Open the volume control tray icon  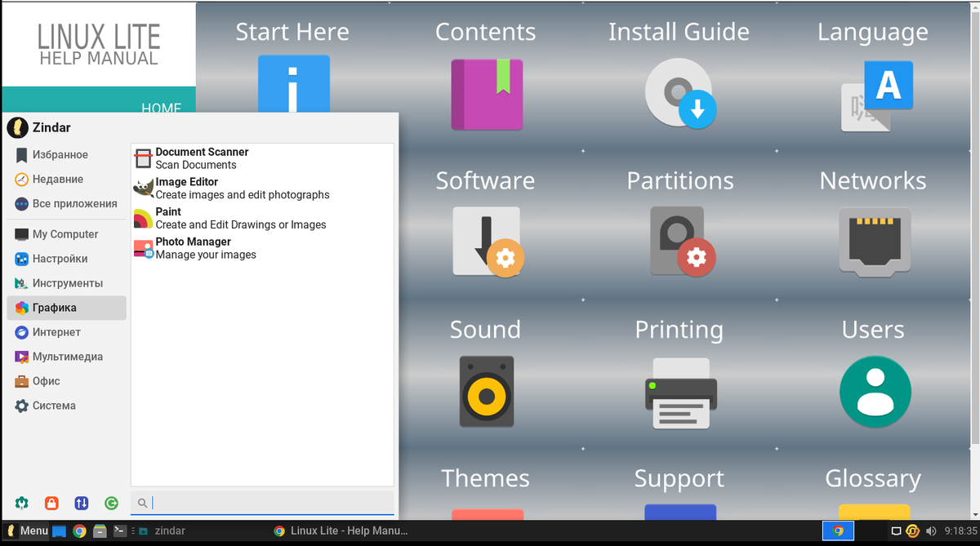pos(930,531)
